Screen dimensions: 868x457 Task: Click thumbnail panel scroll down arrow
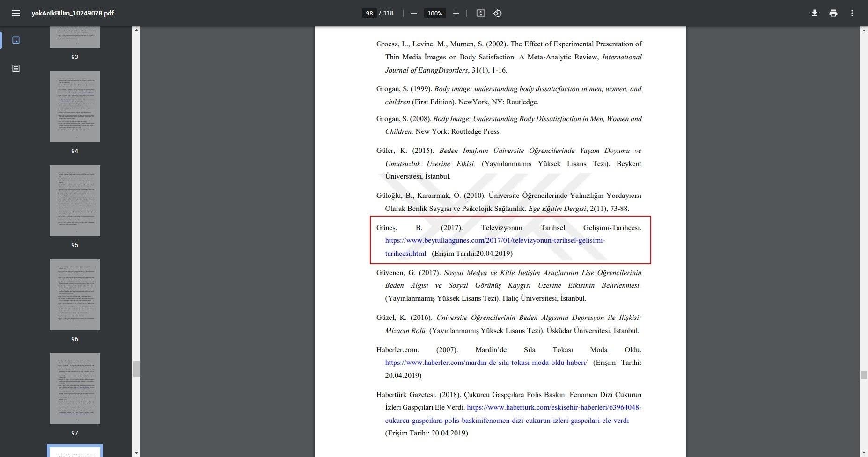click(136, 453)
